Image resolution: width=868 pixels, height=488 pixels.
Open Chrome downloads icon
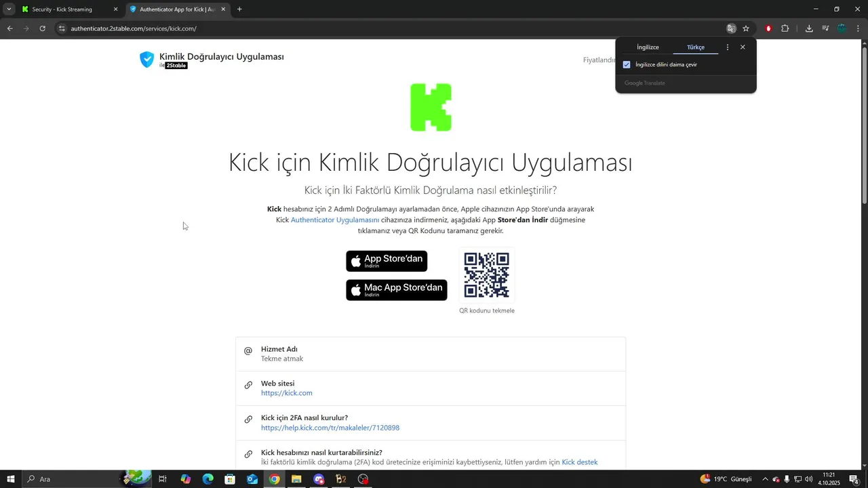pyautogui.click(x=809, y=28)
